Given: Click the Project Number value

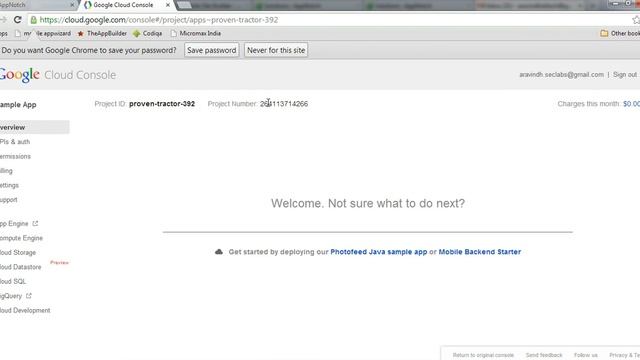Looking at the screenshot, I should (x=284, y=104).
